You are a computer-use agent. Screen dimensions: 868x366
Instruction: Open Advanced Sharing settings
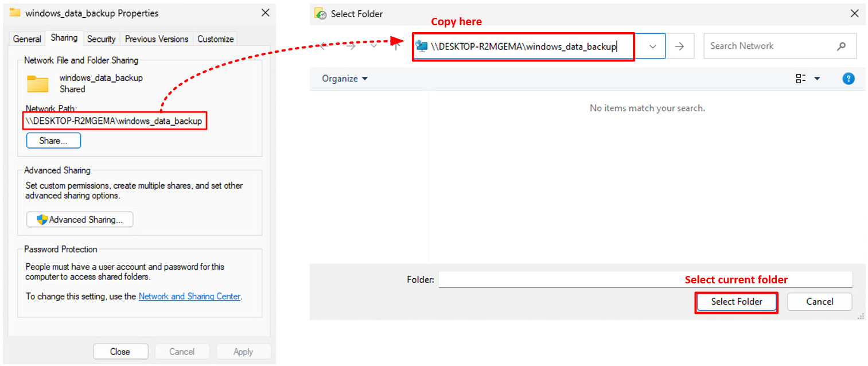[x=80, y=219]
